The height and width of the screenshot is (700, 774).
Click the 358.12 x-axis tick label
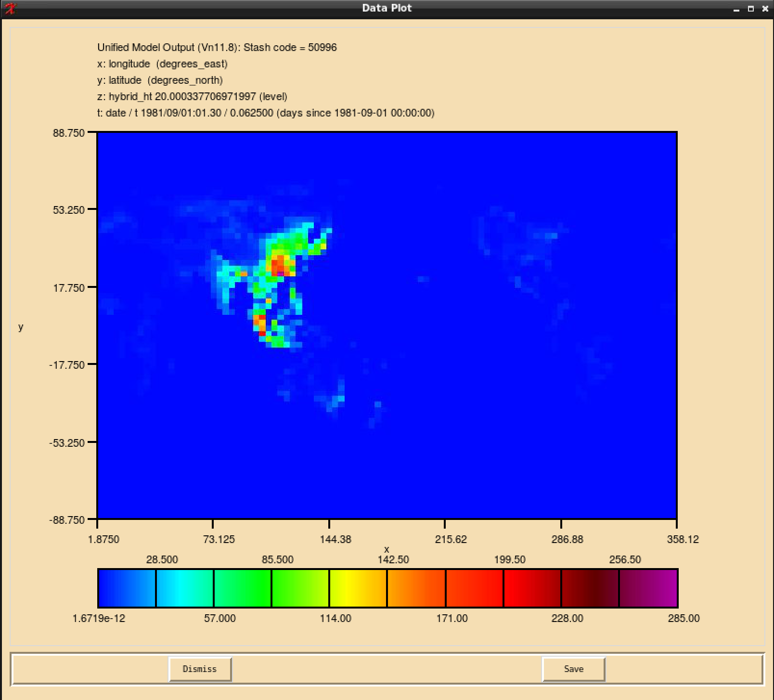683,539
